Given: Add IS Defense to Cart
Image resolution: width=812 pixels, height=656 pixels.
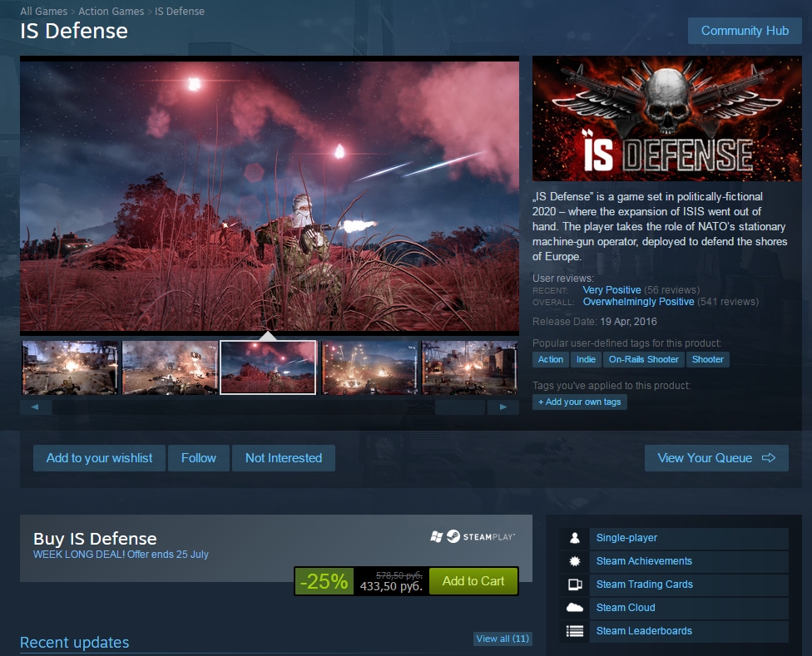Looking at the screenshot, I should pos(473,581).
